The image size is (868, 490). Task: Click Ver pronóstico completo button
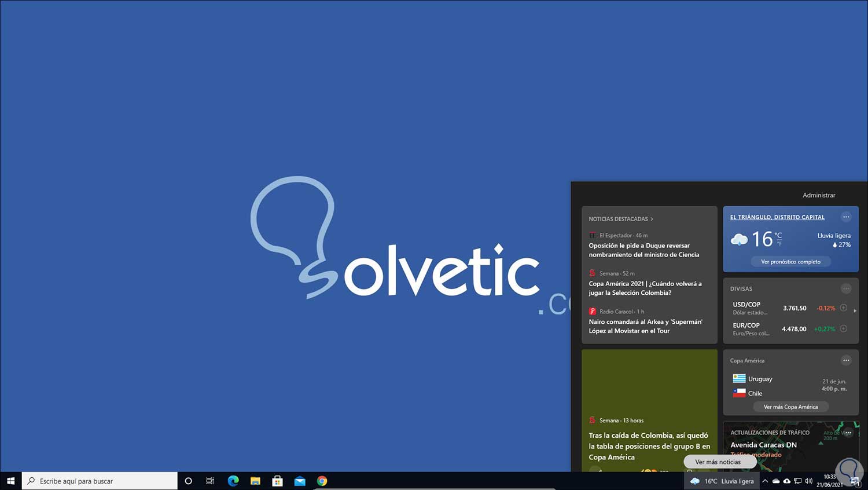[x=790, y=262]
